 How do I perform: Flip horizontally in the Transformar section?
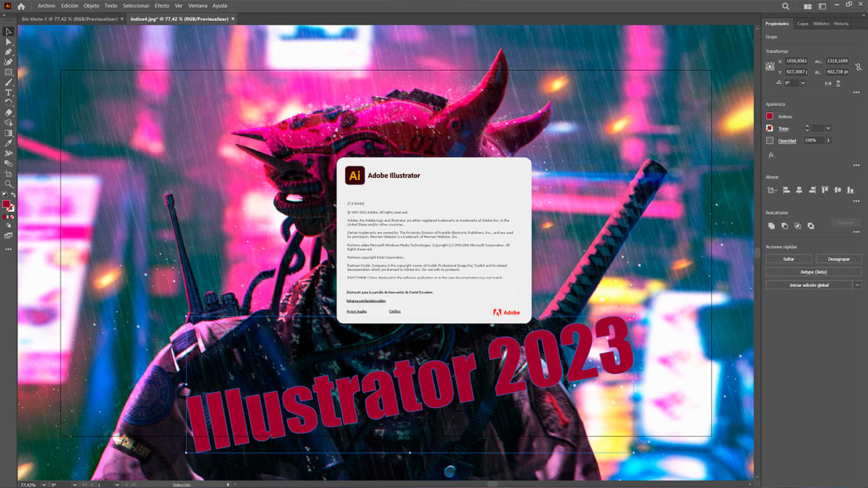pyautogui.click(x=827, y=83)
